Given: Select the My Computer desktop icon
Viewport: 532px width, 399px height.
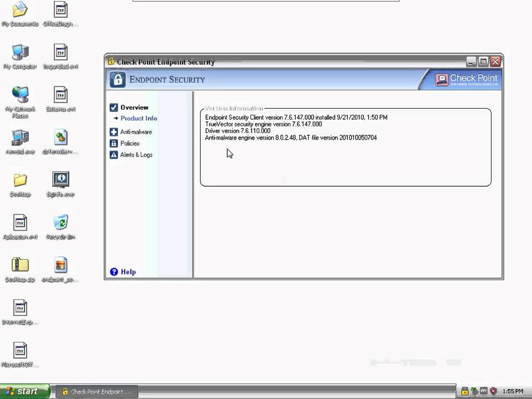Looking at the screenshot, I should coord(20,57).
